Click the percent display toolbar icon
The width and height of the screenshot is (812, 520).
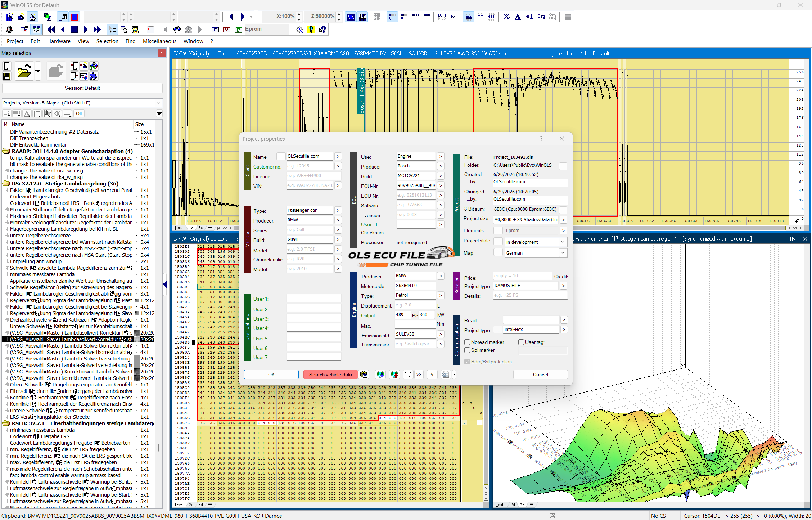click(x=507, y=17)
